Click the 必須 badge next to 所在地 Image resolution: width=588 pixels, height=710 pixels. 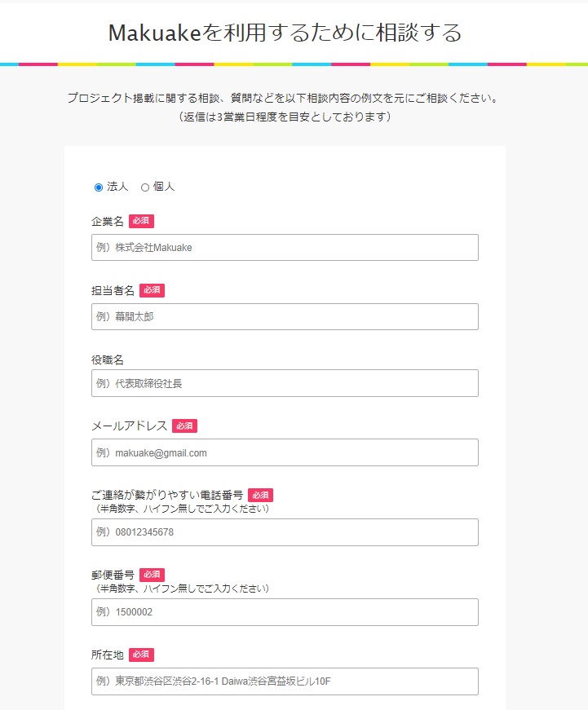[x=141, y=655]
